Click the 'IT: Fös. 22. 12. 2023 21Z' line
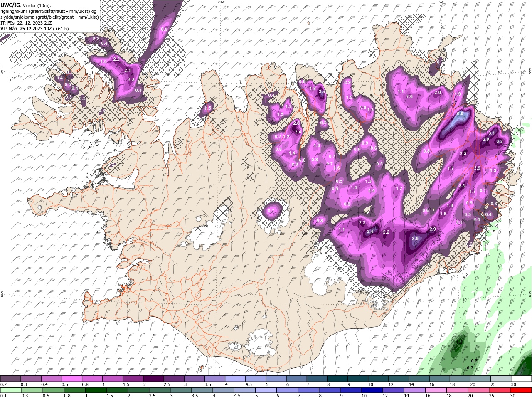 click(26, 23)
